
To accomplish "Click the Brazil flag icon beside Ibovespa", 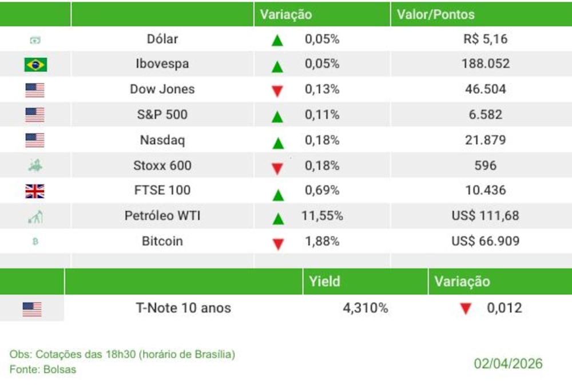I will (35, 65).
